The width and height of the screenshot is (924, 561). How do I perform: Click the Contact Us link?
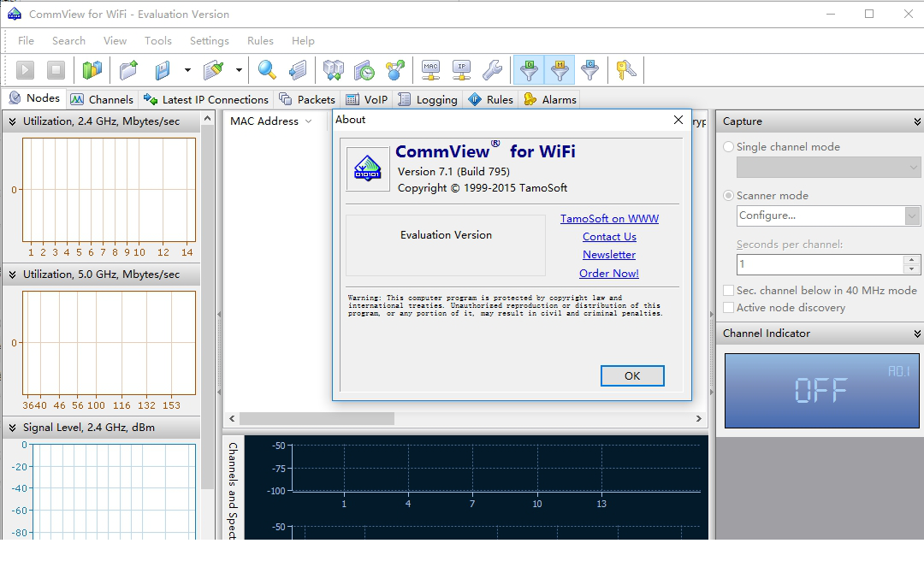[x=609, y=237]
